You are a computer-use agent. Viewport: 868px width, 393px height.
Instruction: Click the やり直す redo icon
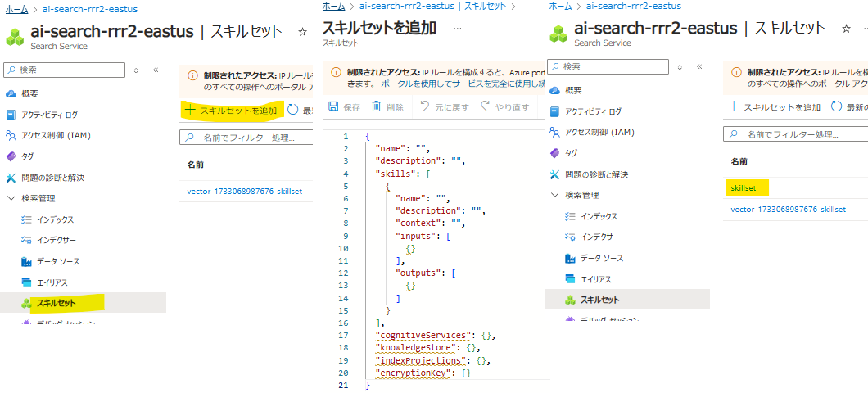pyautogui.click(x=485, y=106)
